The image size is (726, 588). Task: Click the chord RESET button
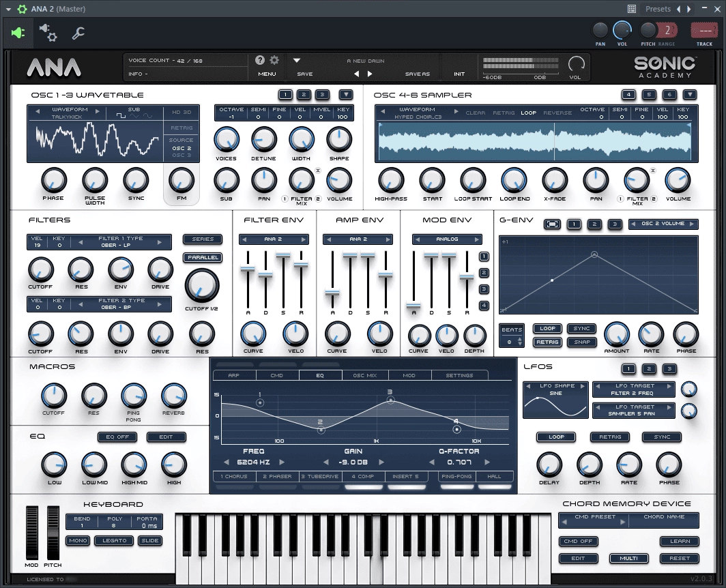pos(680,559)
